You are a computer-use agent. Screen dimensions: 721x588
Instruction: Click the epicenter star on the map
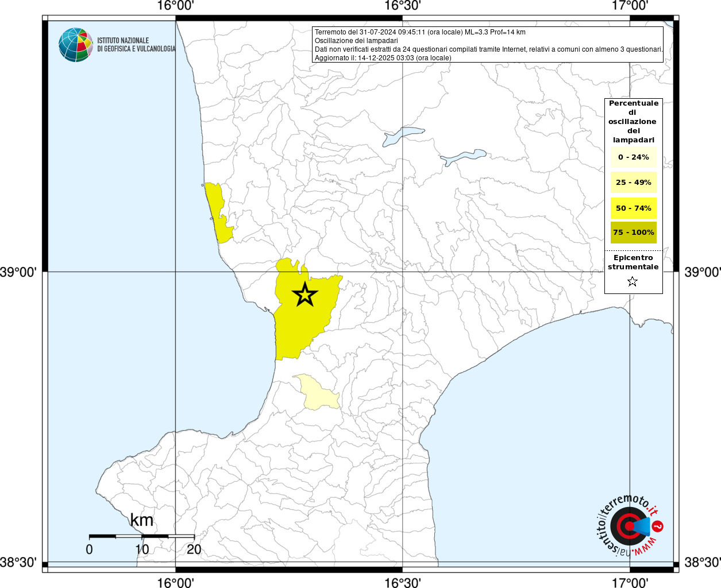click(x=304, y=294)
